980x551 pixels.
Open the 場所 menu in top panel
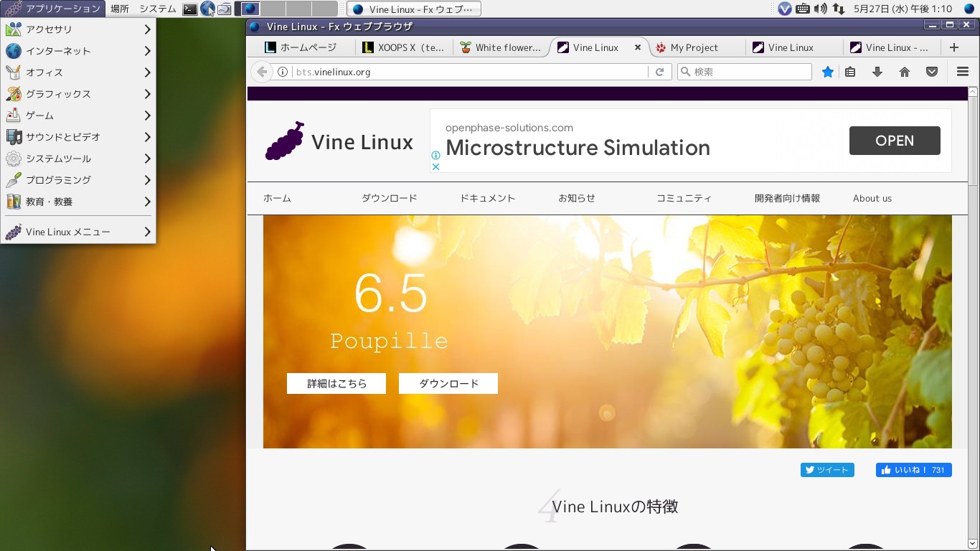(x=120, y=9)
